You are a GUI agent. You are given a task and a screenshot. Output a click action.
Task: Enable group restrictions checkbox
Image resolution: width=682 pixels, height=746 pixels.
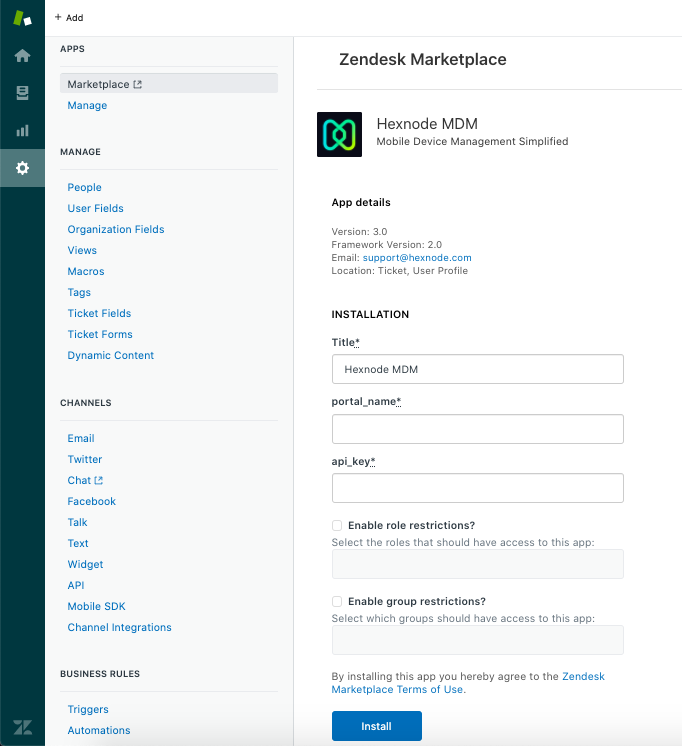click(337, 601)
